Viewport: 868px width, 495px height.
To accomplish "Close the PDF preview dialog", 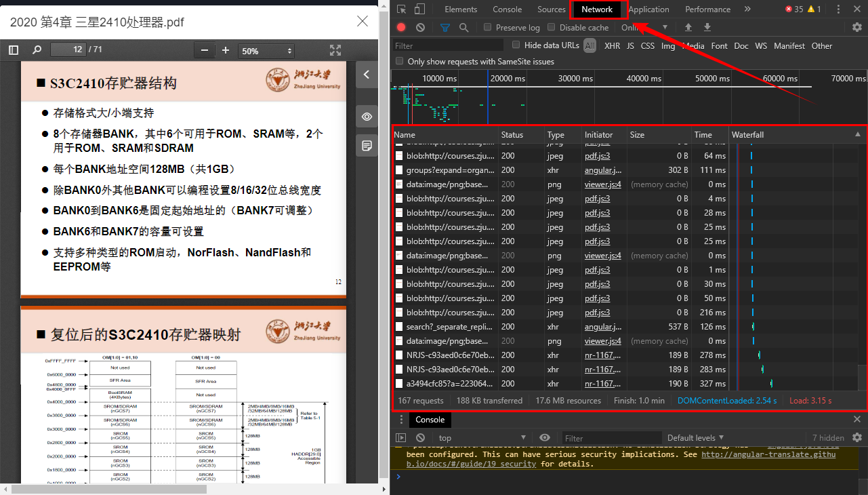I will [363, 21].
